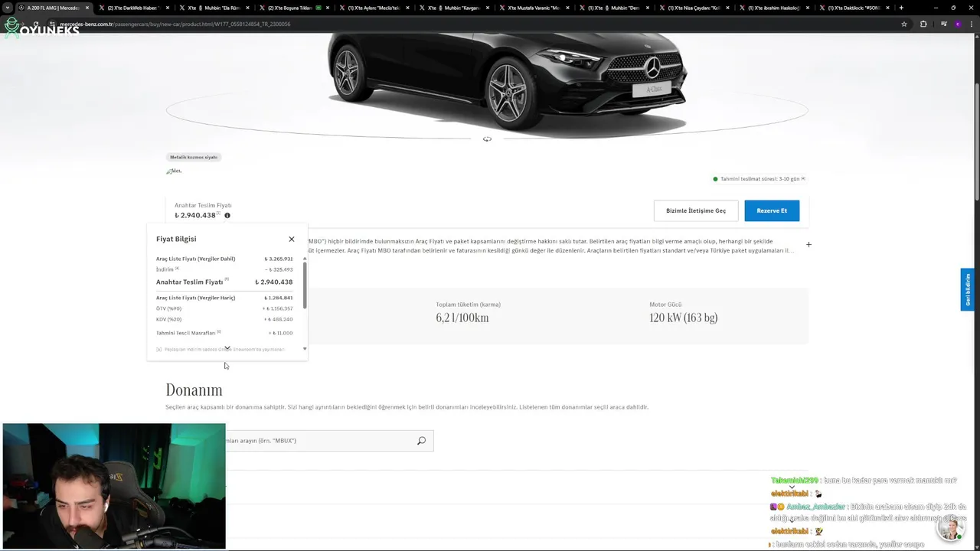Click the 6,2 l/100km consumption value
Screen dimensions: 980x551
(x=462, y=318)
